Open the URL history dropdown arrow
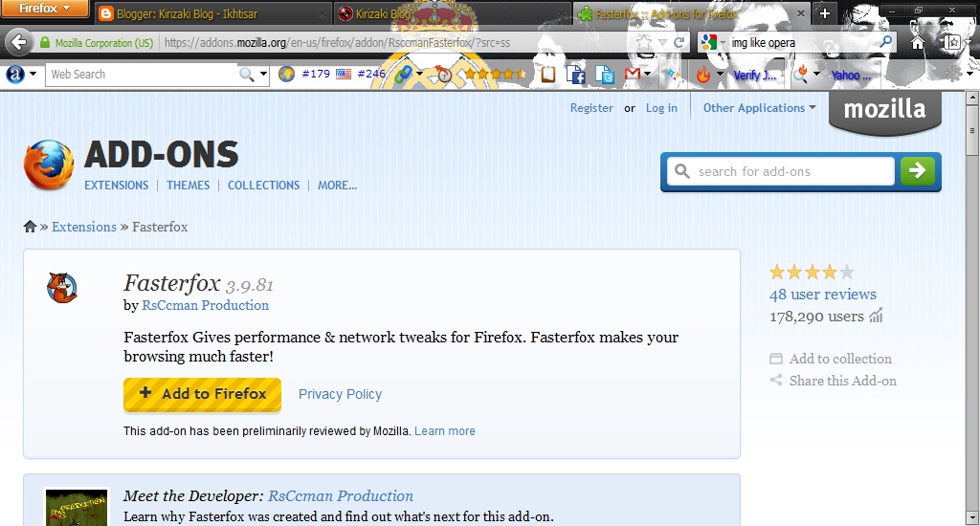This screenshot has width=980, height=526. [662, 43]
